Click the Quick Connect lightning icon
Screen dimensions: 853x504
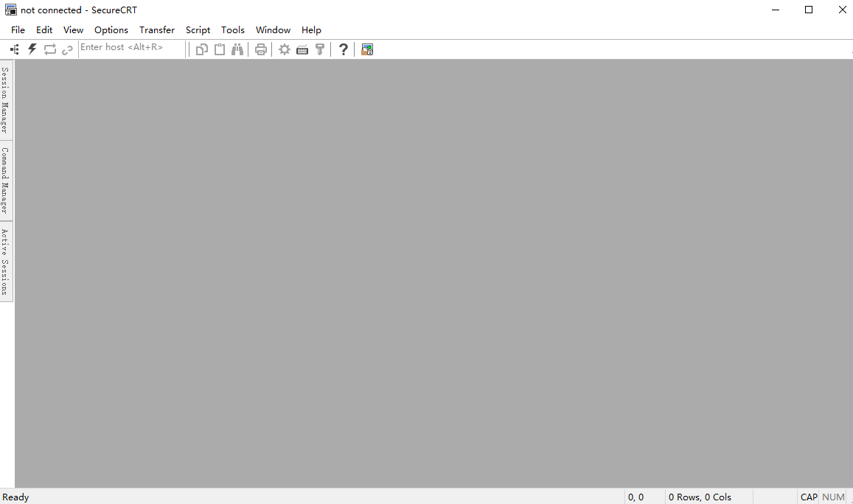click(32, 49)
